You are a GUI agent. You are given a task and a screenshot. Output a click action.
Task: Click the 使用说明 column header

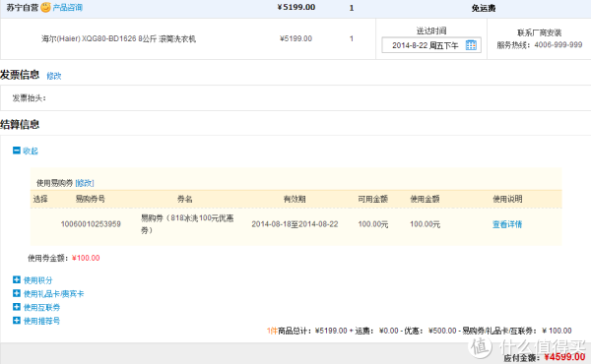[x=507, y=199]
